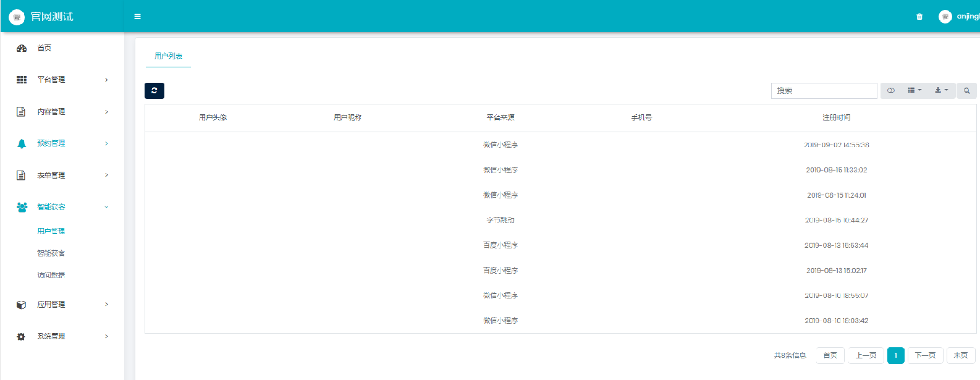Open the columns list dropdown
This screenshot has width=980, height=380.
tap(915, 91)
